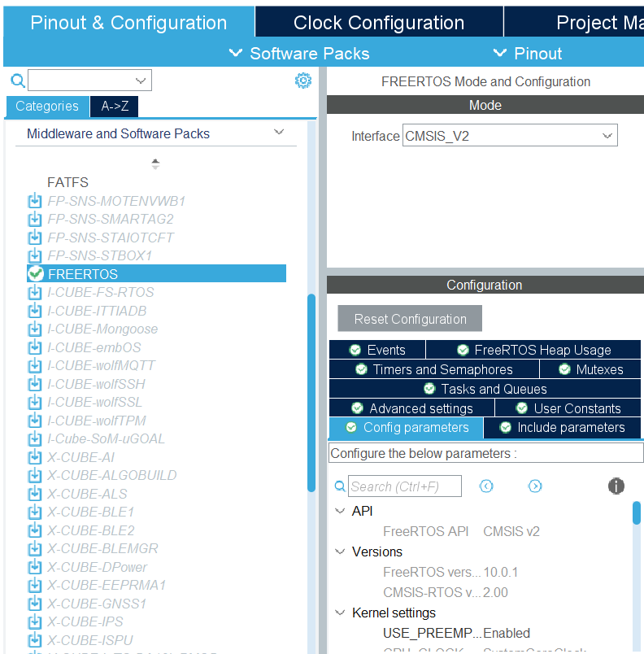The width and height of the screenshot is (644, 654).
Task: Collapse the Kernel settings group
Action: coord(340,613)
